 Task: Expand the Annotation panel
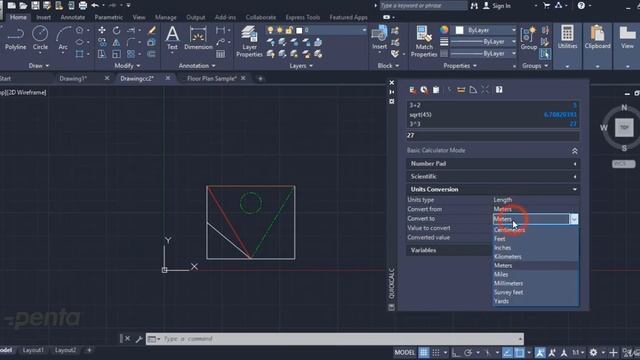(197, 66)
